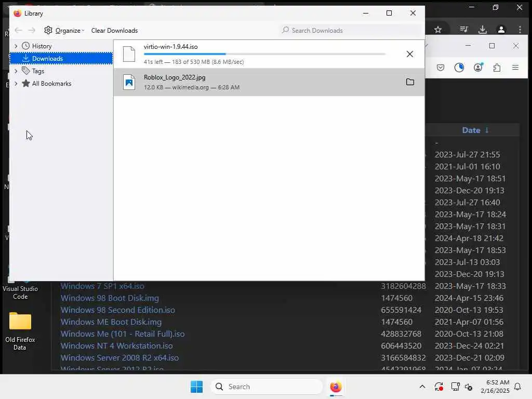Open profile icon in back browser
The width and height of the screenshot is (532, 399).
(x=501, y=30)
